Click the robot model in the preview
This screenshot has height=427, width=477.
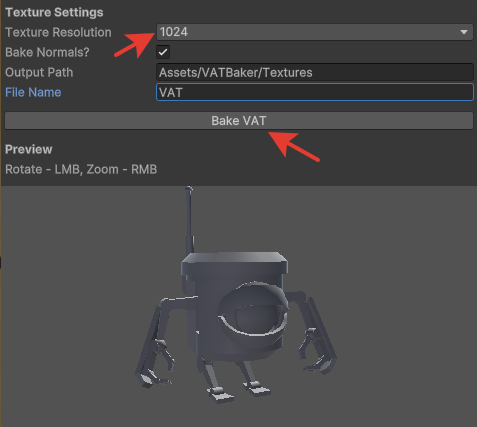(235, 295)
